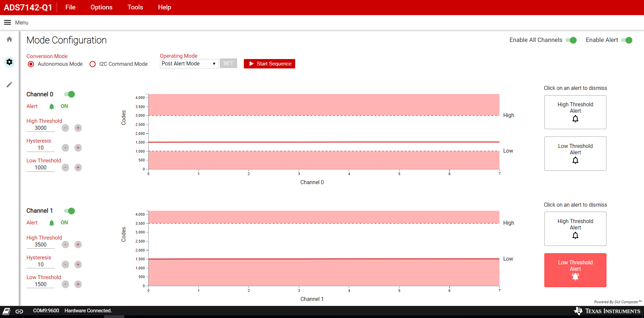
Task: Dismiss Channel 1 Low Threshold Alert
Action: [x=575, y=270]
